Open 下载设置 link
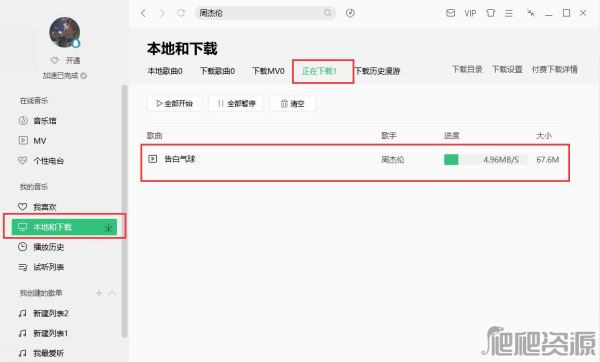Viewport: 600px width, 362px height. pos(507,70)
